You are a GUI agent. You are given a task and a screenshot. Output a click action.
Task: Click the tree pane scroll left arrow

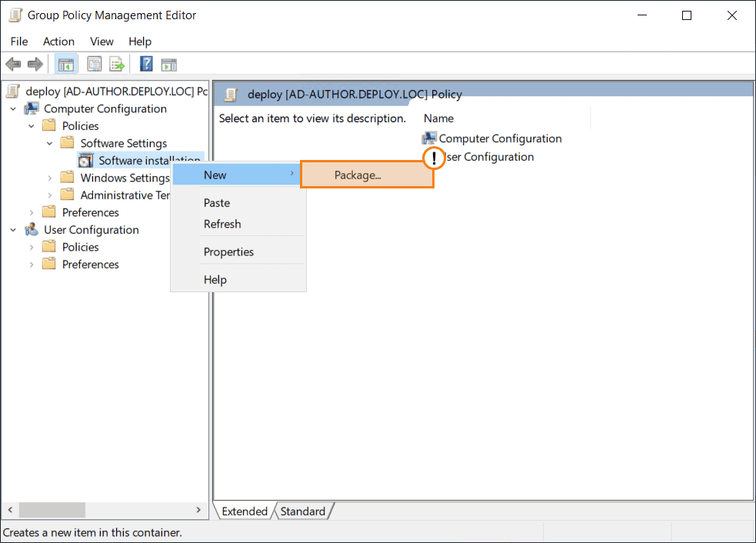click(x=10, y=510)
